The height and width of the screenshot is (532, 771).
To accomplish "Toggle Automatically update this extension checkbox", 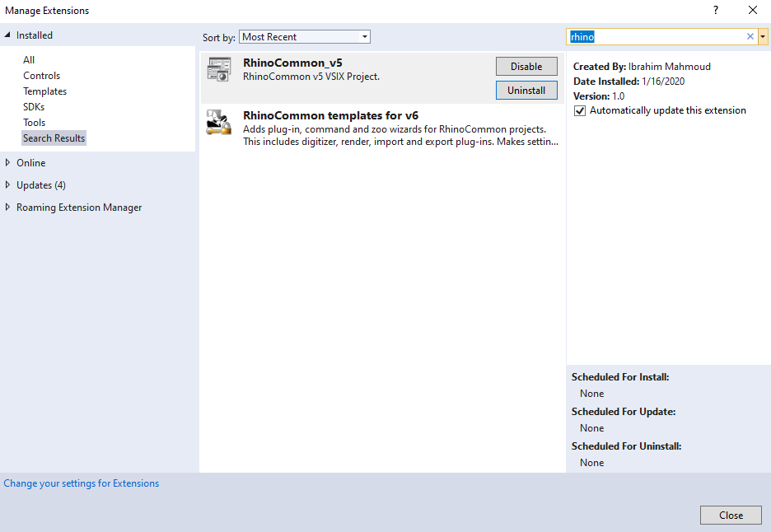I will pyautogui.click(x=580, y=110).
